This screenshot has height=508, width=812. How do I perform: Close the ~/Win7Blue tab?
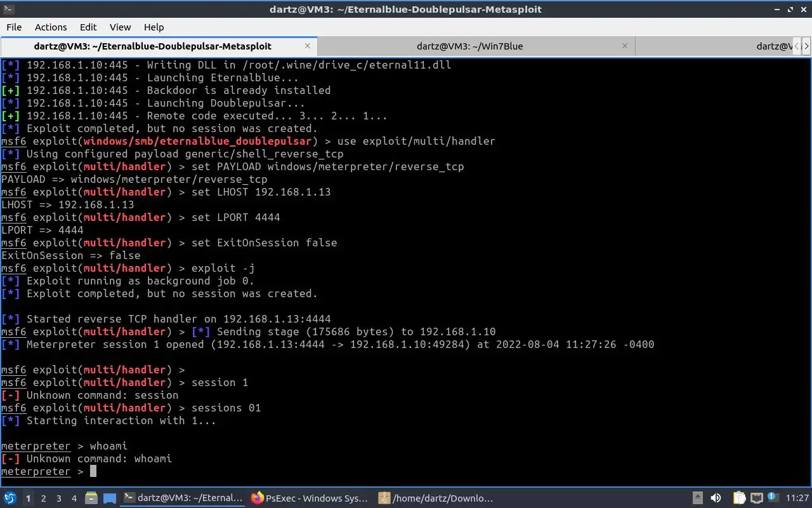[625, 46]
